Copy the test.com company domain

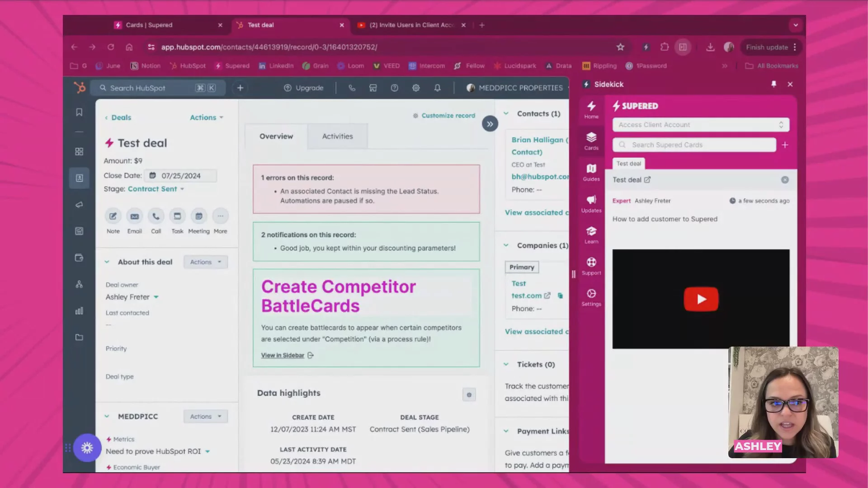560,296
